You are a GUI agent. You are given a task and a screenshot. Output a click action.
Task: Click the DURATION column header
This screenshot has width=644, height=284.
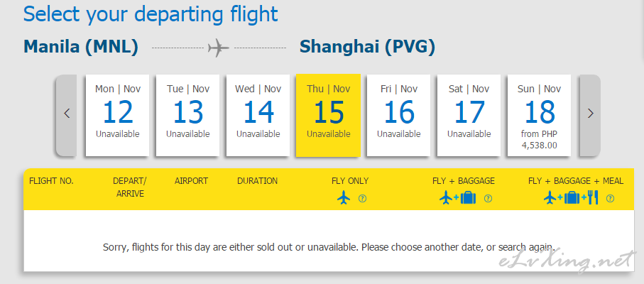click(x=258, y=181)
